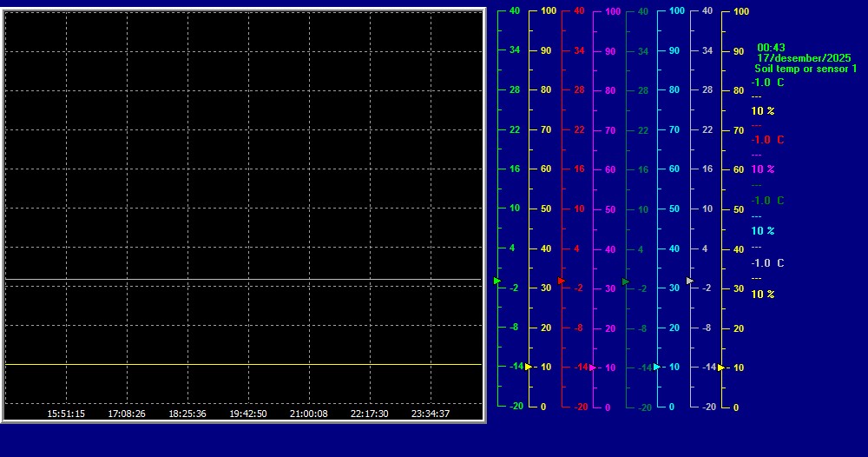Click the magenta 10 % humidity readout
Viewport: 868px width, 457px height.
pyautogui.click(x=763, y=169)
